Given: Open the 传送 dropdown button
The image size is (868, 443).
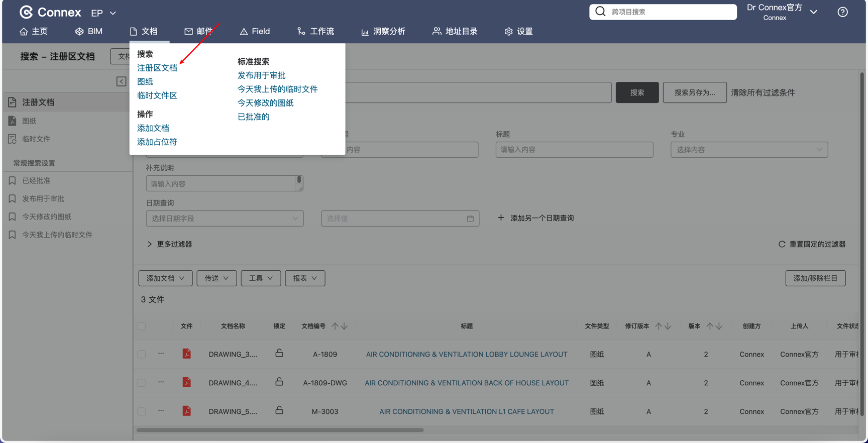Looking at the screenshot, I should [216, 278].
